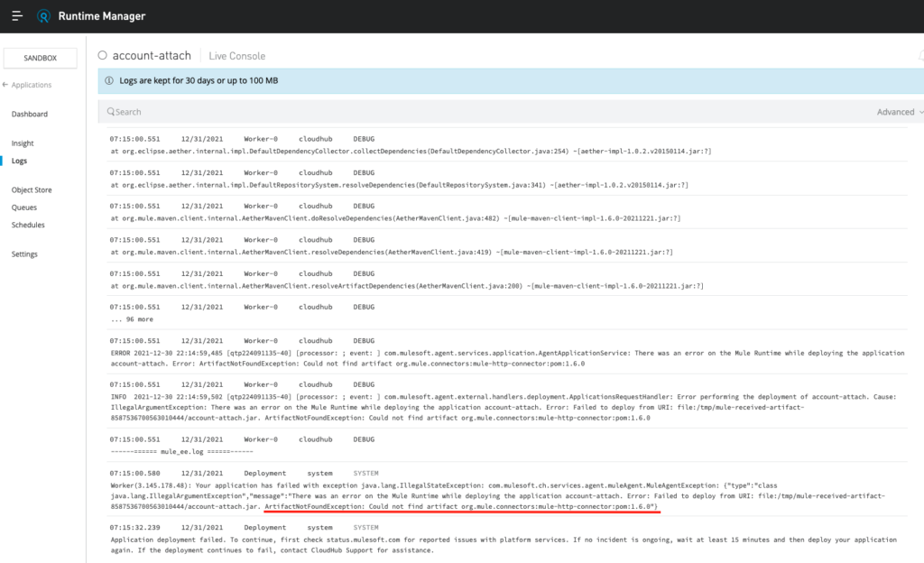Screen dimensions: 924x563
Task: Focus the log Search input field
Action: (x=451, y=112)
